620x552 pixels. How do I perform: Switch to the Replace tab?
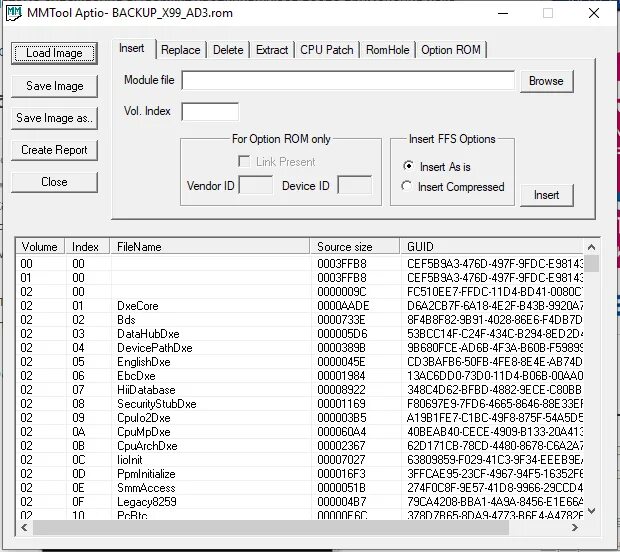(x=181, y=50)
